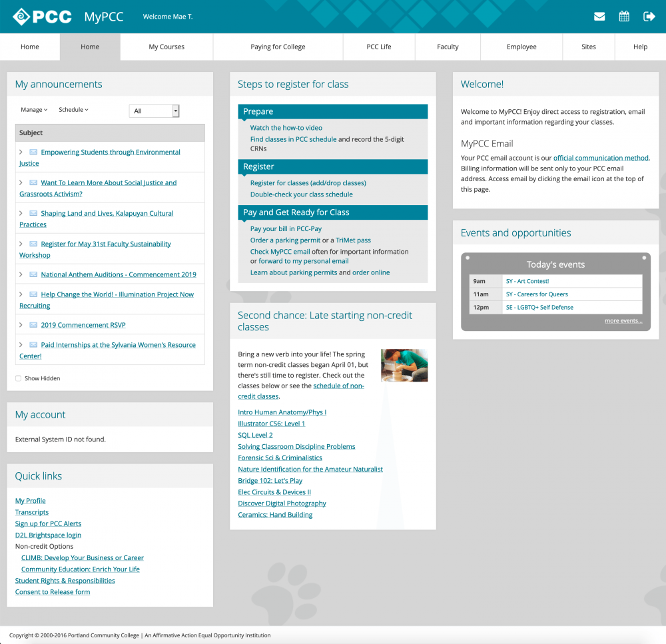
Task: Click the envelope icon beside Empowering Students announcement
Action: coord(33,152)
